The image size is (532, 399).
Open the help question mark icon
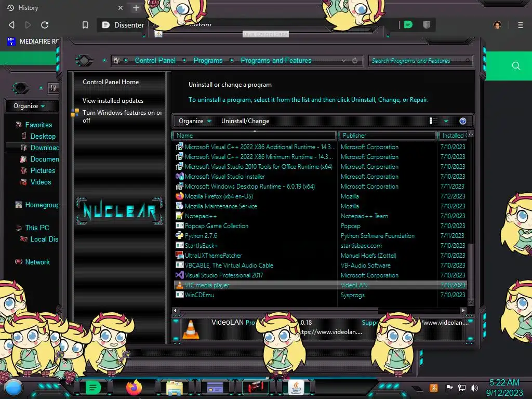(463, 121)
